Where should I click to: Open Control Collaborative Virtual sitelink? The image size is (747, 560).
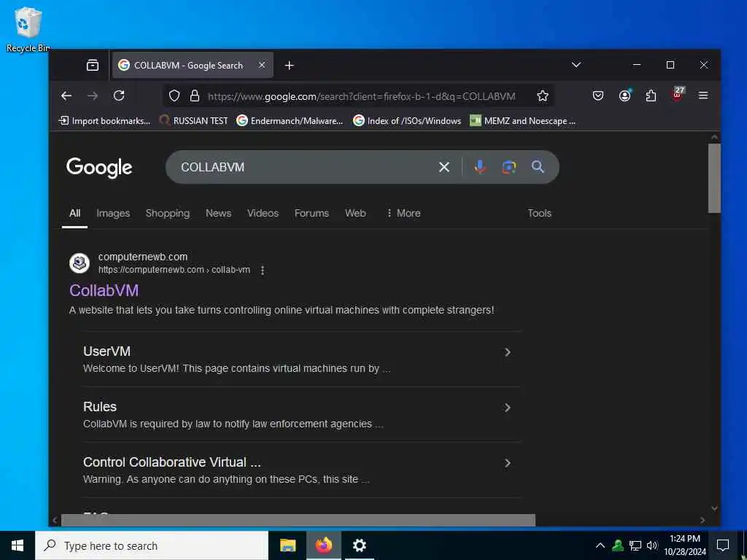coord(171,462)
